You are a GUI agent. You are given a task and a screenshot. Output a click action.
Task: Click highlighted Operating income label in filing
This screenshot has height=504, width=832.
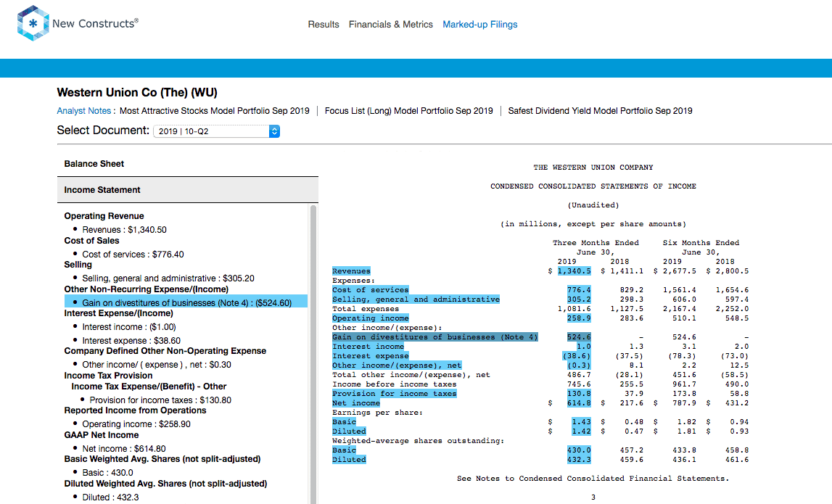point(371,318)
